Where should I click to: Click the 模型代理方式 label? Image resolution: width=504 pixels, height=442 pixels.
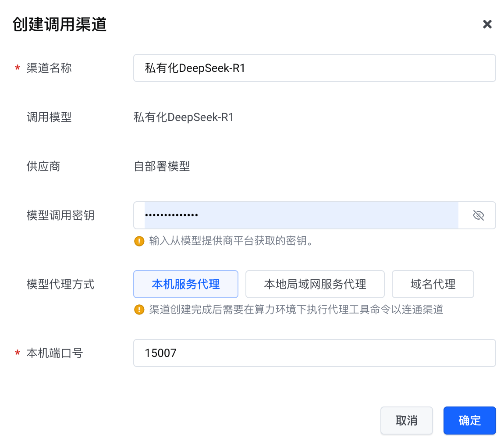pyautogui.click(x=60, y=284)
